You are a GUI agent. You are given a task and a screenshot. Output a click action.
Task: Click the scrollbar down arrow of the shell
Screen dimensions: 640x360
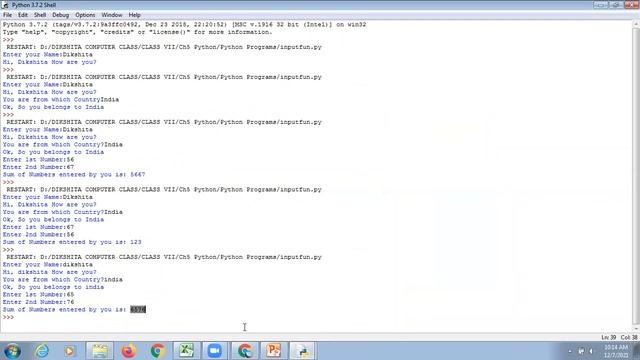(x=636, y=329)
